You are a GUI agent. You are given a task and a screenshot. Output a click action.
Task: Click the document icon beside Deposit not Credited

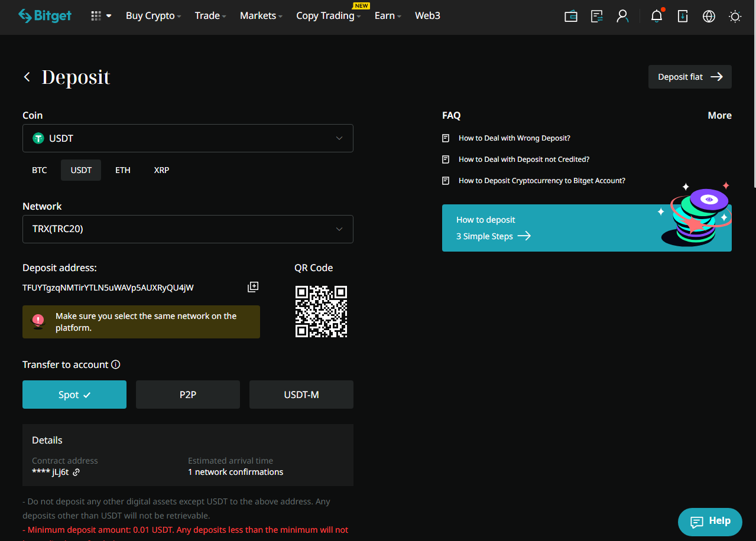(446, 159)
